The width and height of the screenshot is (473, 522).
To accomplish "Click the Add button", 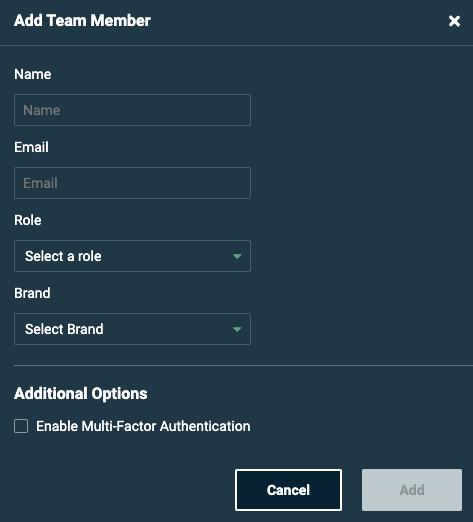I will coord(412,490).
